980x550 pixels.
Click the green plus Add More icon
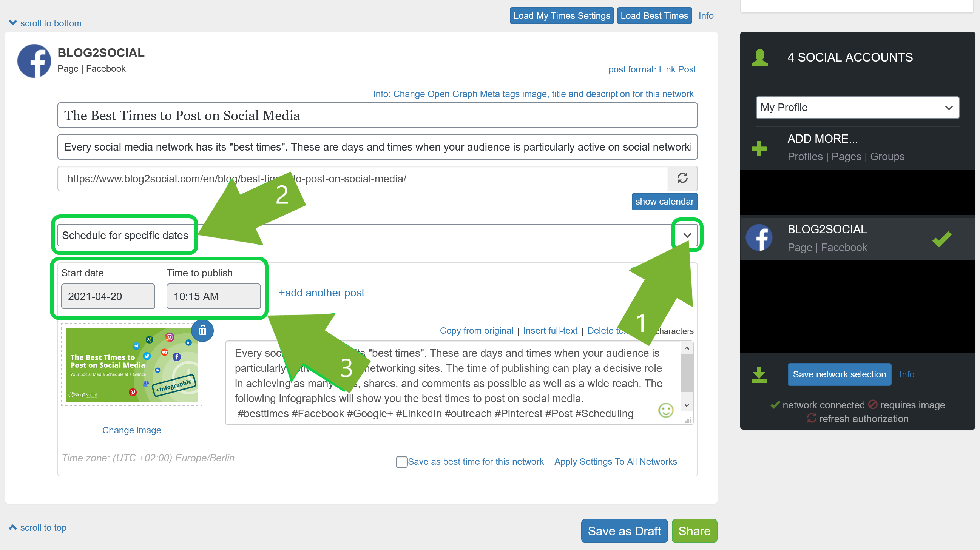[759, 148]
